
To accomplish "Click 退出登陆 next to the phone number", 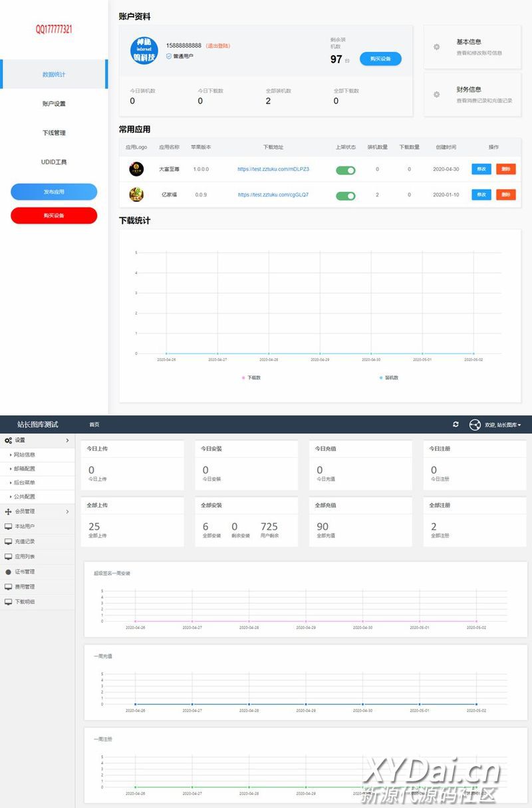I will click(218, 45).
